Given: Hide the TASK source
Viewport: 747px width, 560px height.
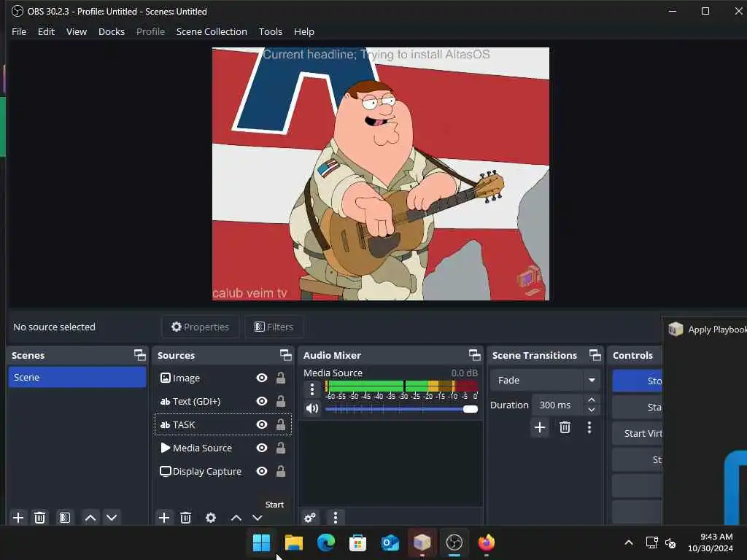Looking at the screenshot, I should (x=262, y=425).
